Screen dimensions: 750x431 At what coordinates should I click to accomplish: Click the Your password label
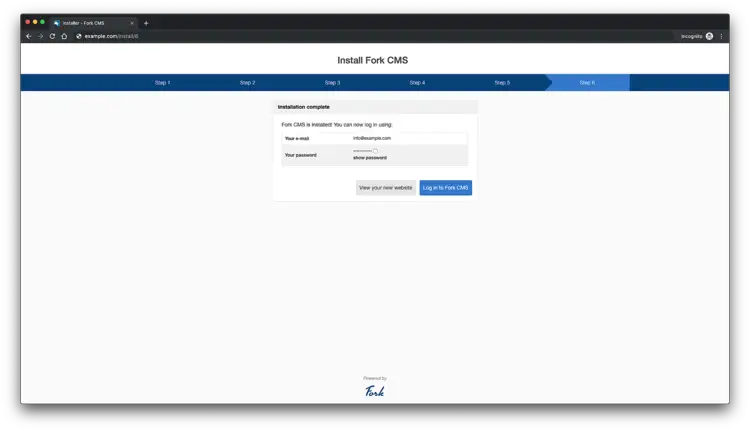coord(300,155)
